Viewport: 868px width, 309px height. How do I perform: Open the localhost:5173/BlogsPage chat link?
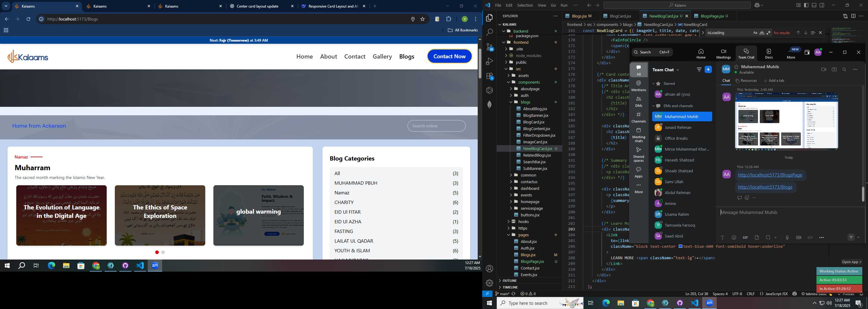coord(770,175)
